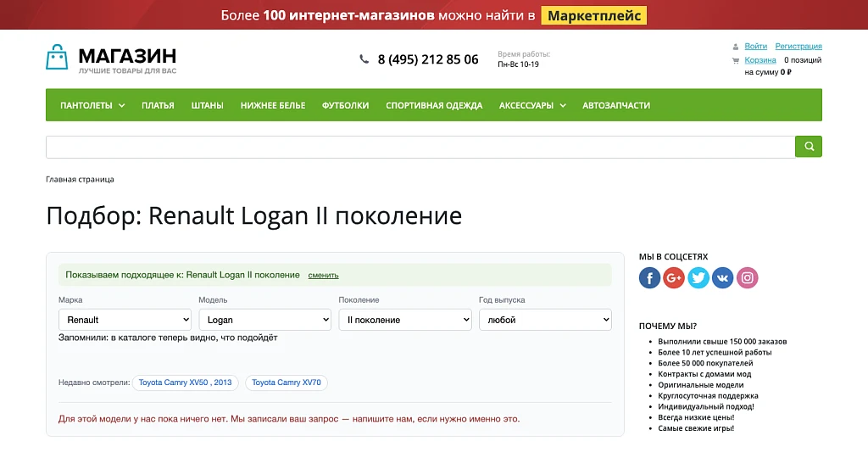This screenshot has height=458, width=868.
Task: Click the cart icon near Корзина
Action: 735,60
